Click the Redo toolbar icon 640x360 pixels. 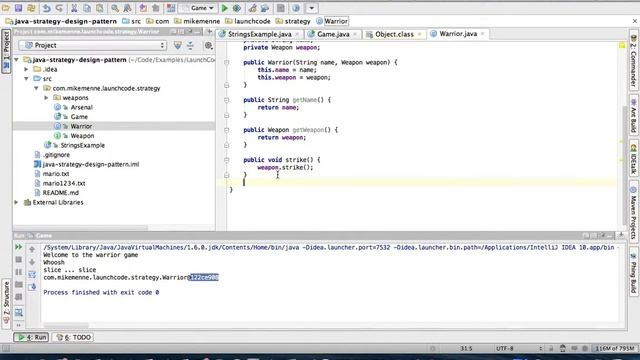coord(59,8)
